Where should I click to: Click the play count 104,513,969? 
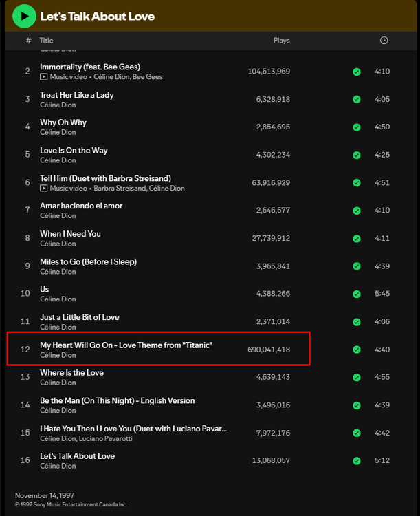coord(269,72)
